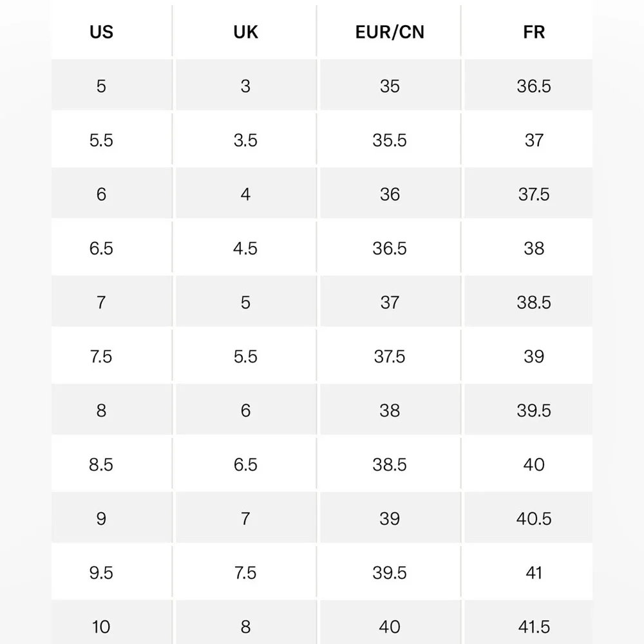The image size is (644, 644).
Task: Choose EUR/CN size 35 cell
Action: pyautogui.click(x=390, y=86)
